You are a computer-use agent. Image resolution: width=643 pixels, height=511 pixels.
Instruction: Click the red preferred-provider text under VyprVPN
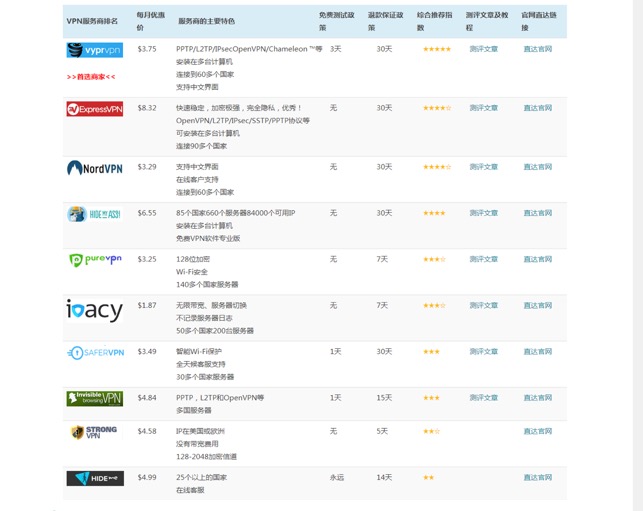[91, 77]
